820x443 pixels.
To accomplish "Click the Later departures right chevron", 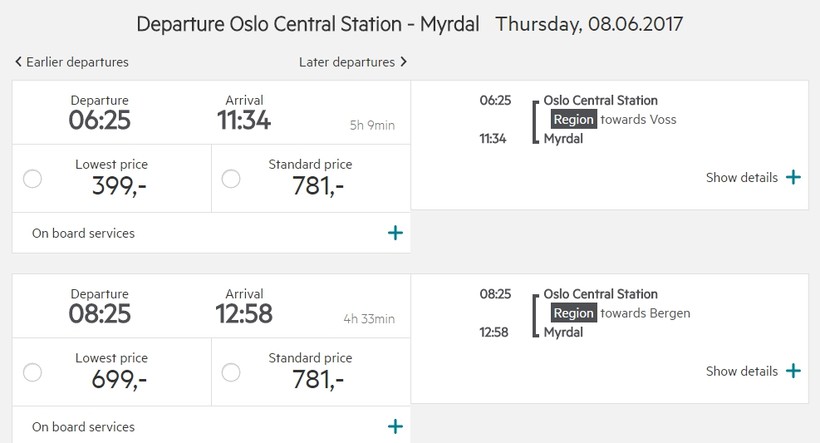I will pos(403,62).
